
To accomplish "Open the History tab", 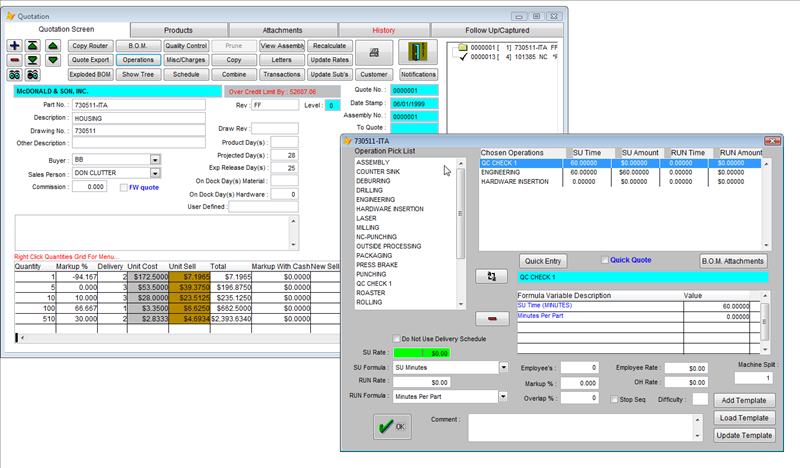I will pos(383,31).
